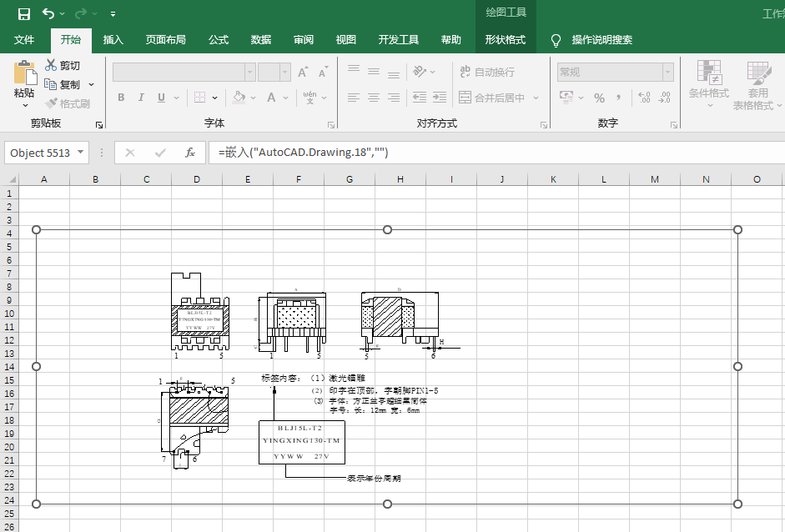Decrease the indent

tap(420, 98)
